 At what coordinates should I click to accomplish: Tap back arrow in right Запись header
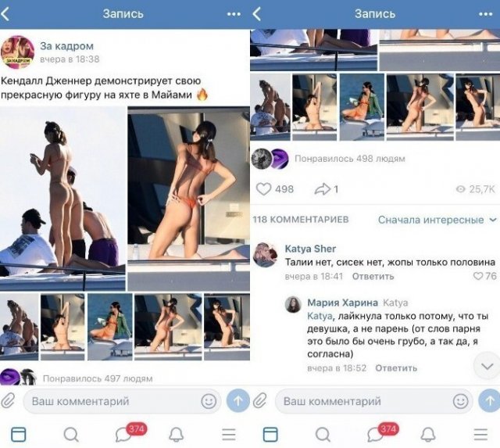(x=257, y=14)
